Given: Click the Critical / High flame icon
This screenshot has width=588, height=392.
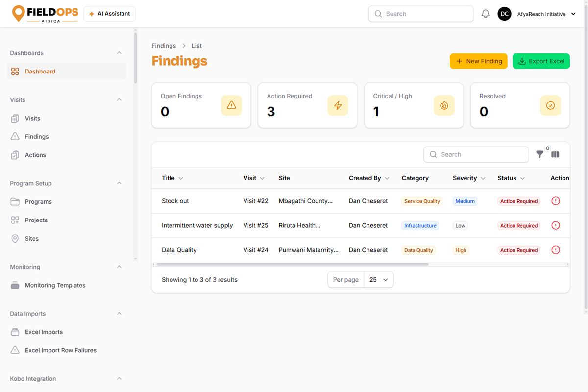Looking at the screenshot, I should coord(444,105).
